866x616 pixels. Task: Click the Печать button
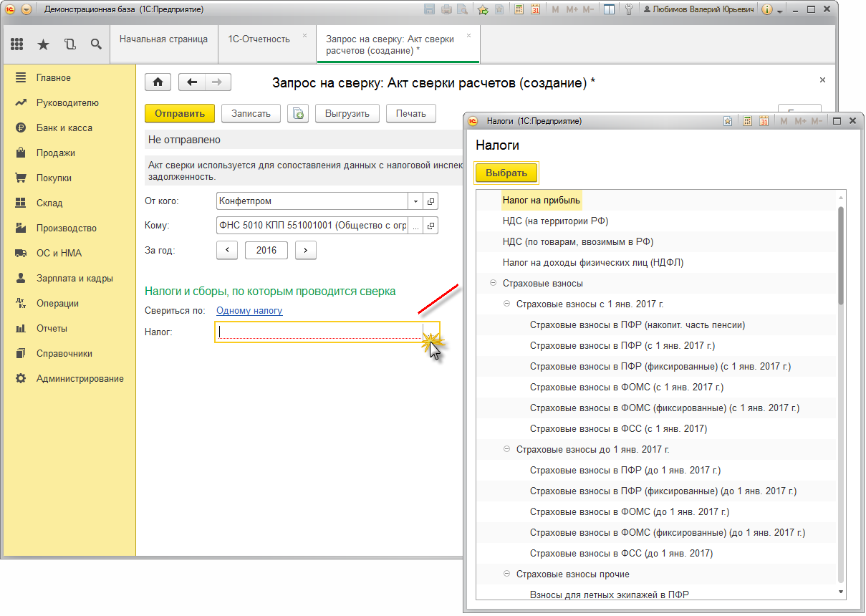pos(411,113)
